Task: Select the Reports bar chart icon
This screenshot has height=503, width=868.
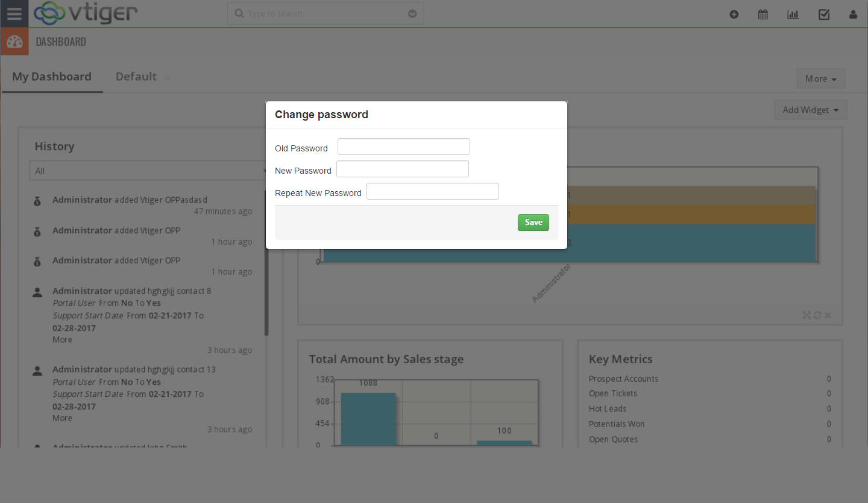Action: tap(793, 13)
